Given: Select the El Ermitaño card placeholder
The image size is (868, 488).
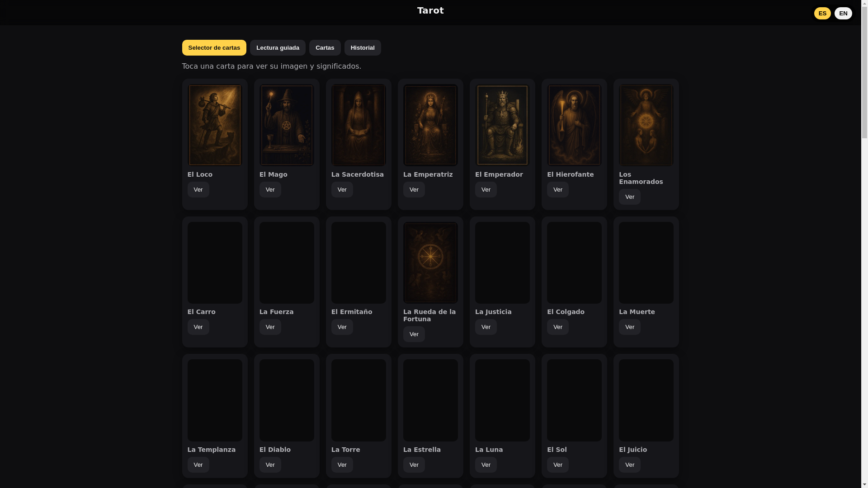Looking at the screenshot, I should [358, 263].
